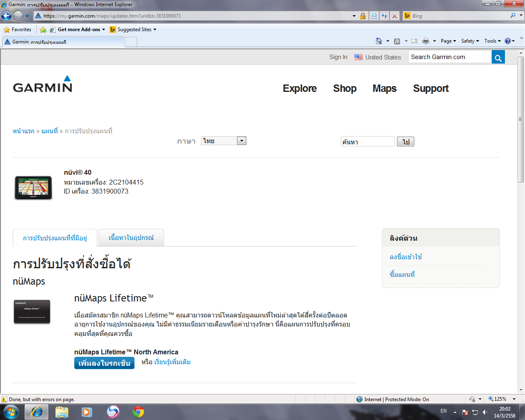
Task: Open the Safety menu
Action: [470, 41]
